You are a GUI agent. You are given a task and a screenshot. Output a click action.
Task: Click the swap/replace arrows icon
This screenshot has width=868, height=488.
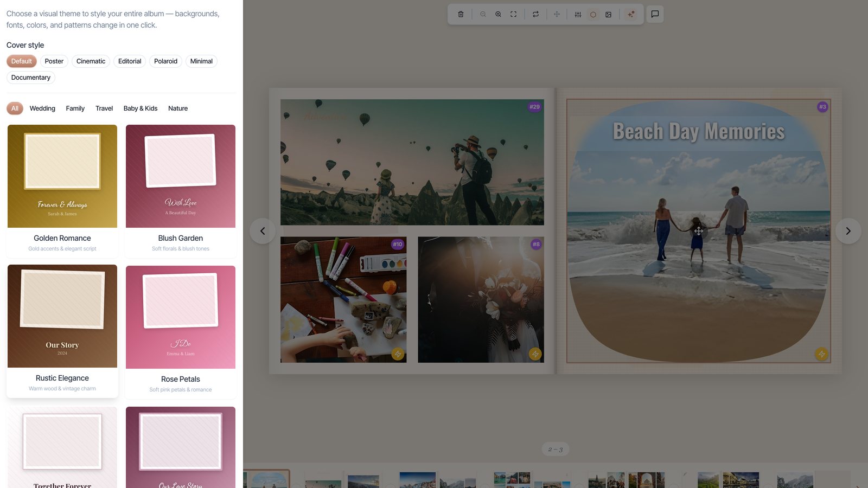[535, 14]
